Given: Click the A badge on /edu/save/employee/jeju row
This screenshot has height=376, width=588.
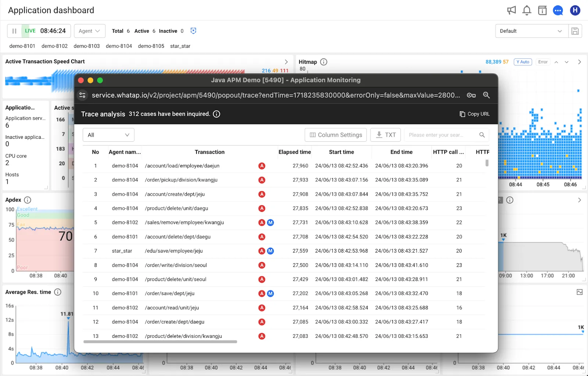Looking at the screenshot, I should pyautogui.click(x=262, y=251).
